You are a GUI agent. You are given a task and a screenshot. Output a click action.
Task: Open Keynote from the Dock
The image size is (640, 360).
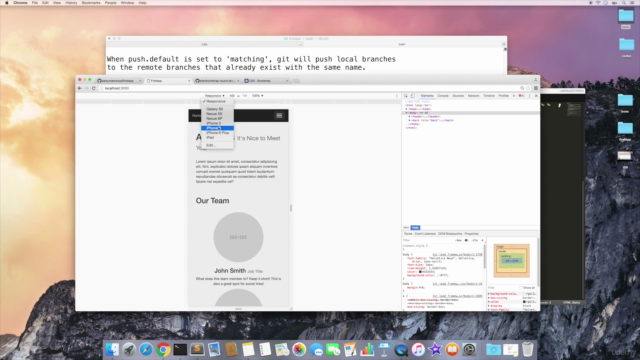coord(384,349)
